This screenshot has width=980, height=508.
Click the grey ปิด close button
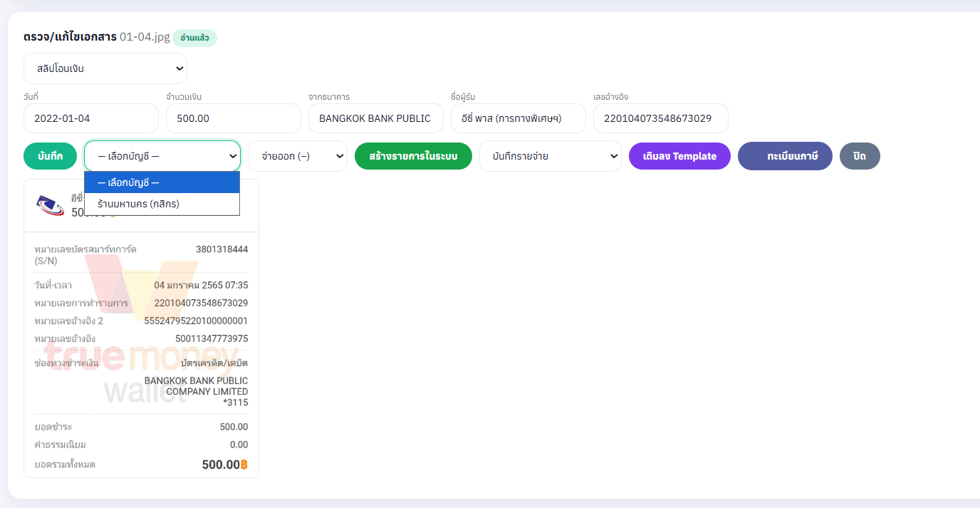point(860,156)
